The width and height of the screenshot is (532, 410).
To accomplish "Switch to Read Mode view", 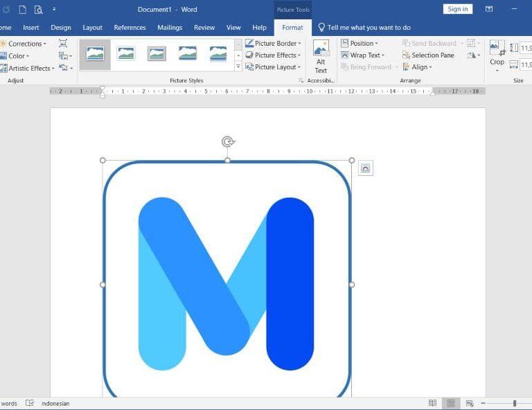I will 432,403.
